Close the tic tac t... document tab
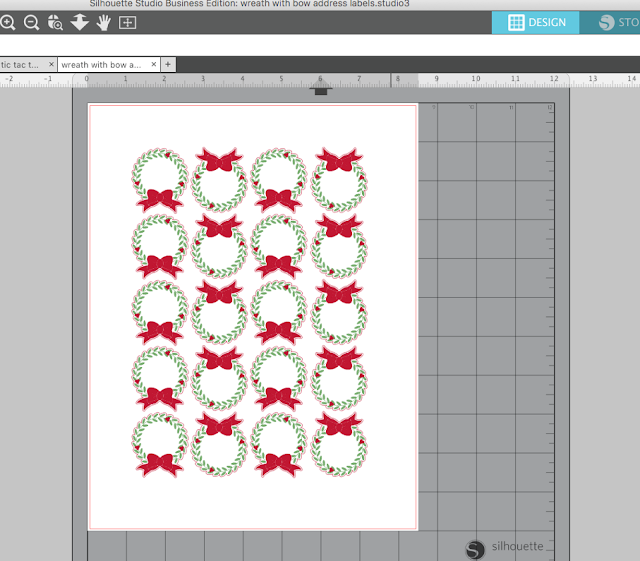 (51, 64)
